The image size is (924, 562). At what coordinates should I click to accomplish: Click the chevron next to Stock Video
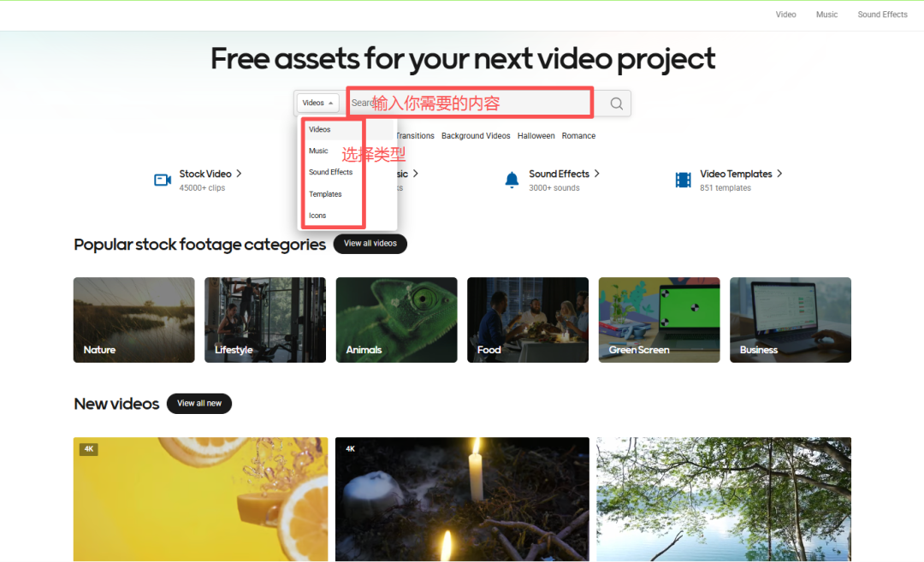[x=239, y=174]
